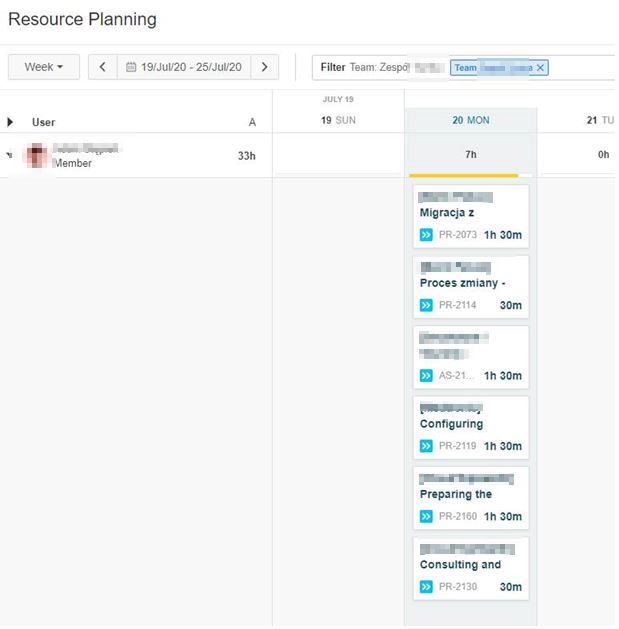Select the 20 MON column header

pyautogui.click(x=470, y=121)
